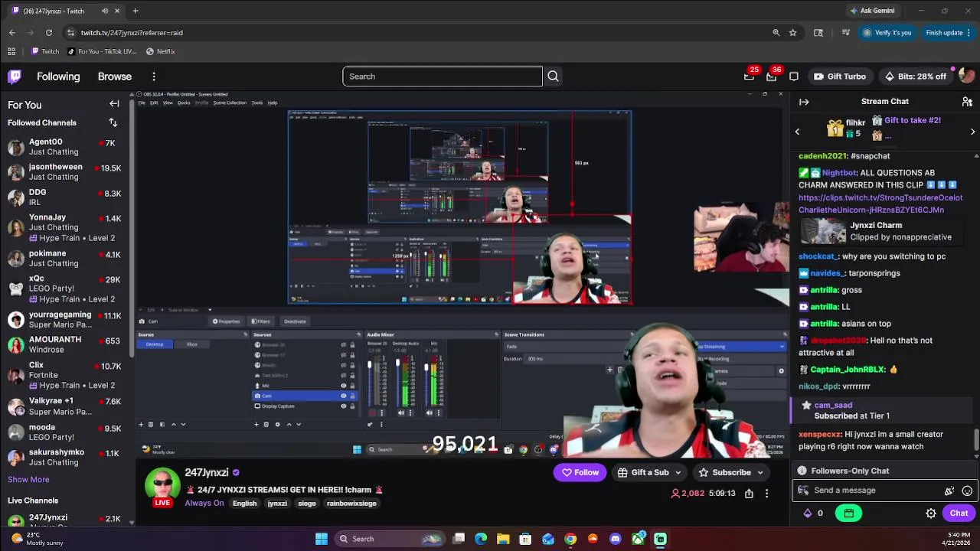The width and height of the screenshot is (980, 551).
Task: Open the user profile avatar menu
Action: [x=966, y=77]
